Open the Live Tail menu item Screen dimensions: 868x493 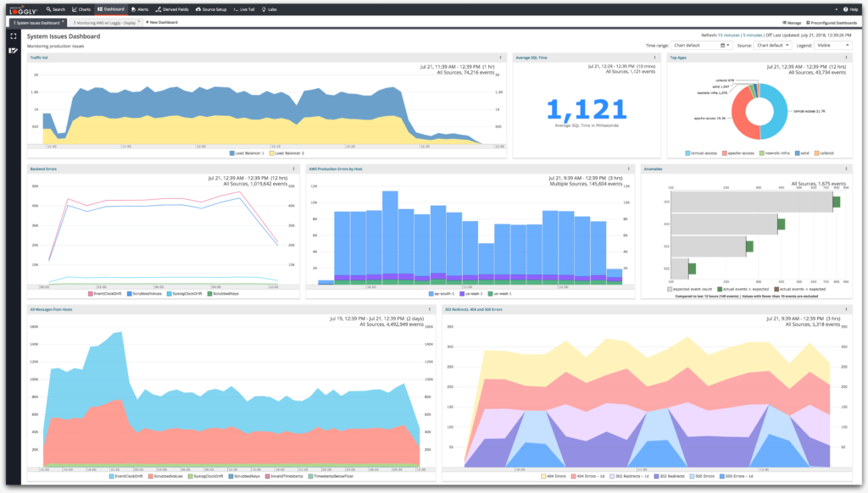(x=244, y=9)
